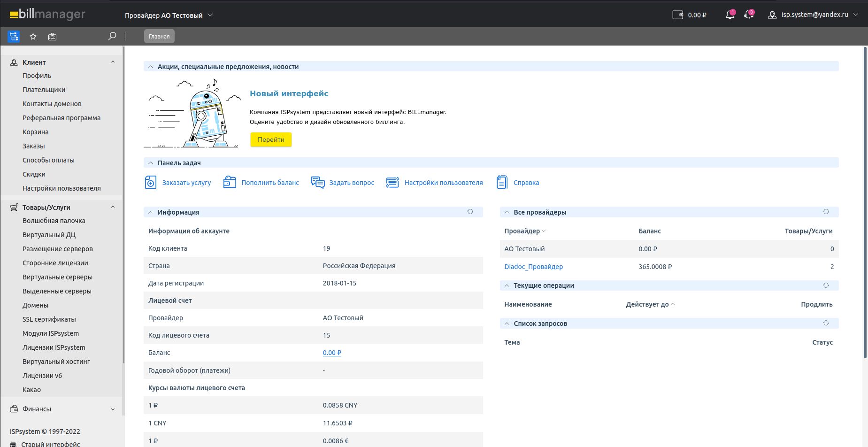The height and width of the screenshot is (447, 868).
Task: Collapse the Товары/Услуги menu section
Action: 113,207
